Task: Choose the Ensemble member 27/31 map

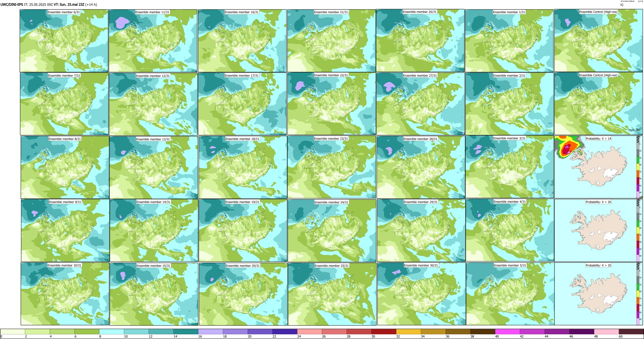Action: (x=420, y=104)
